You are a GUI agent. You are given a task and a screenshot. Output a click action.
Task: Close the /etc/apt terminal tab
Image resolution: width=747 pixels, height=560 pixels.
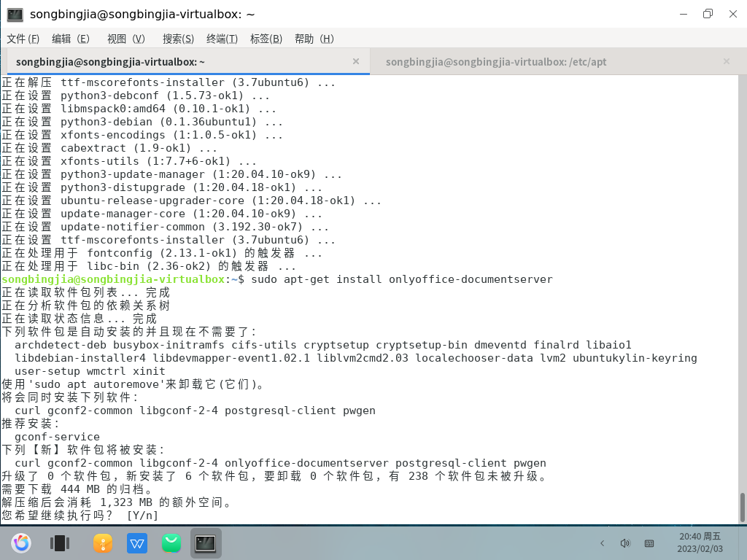pos(727,61)
